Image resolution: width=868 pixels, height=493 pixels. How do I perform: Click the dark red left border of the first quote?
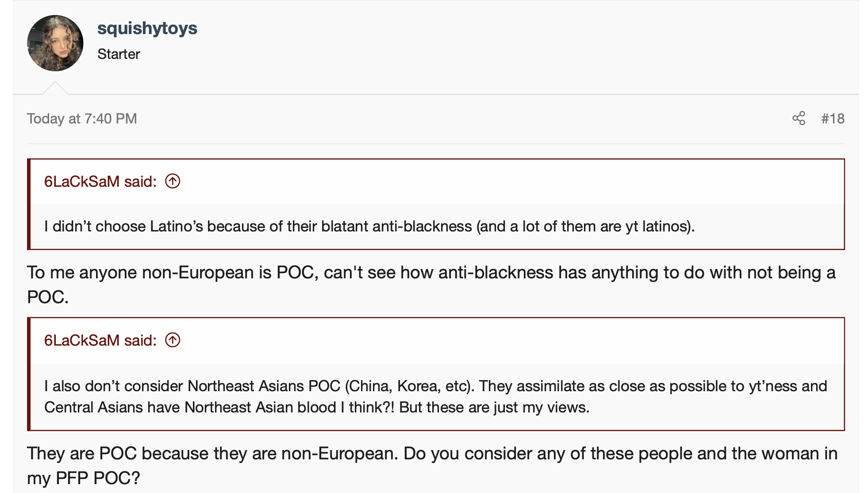(x=29, y=204)
